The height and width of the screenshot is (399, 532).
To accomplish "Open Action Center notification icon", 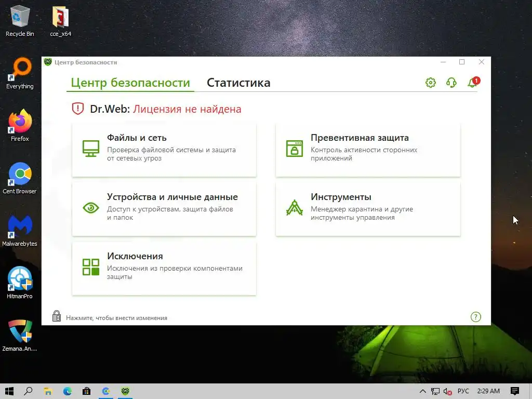I will point(515,391).
